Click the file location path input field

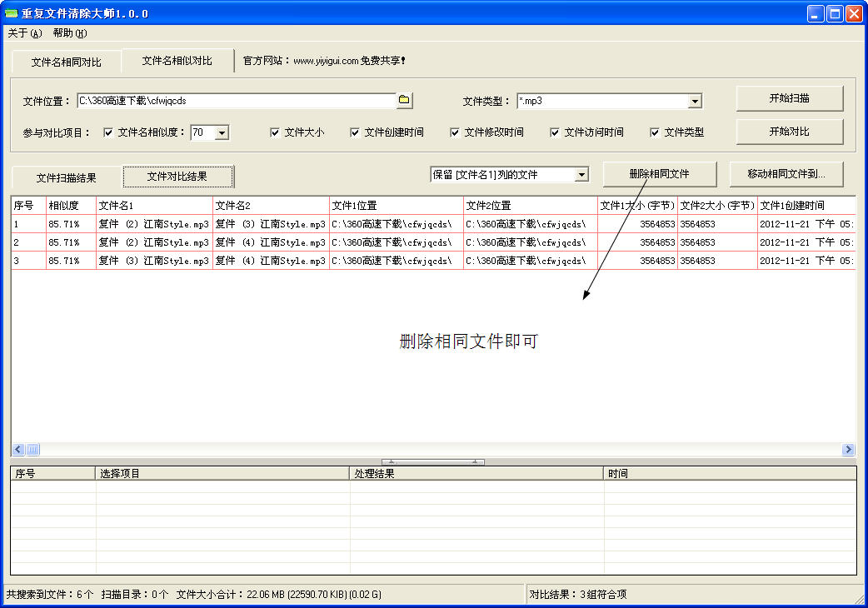(x=237, y=101)
